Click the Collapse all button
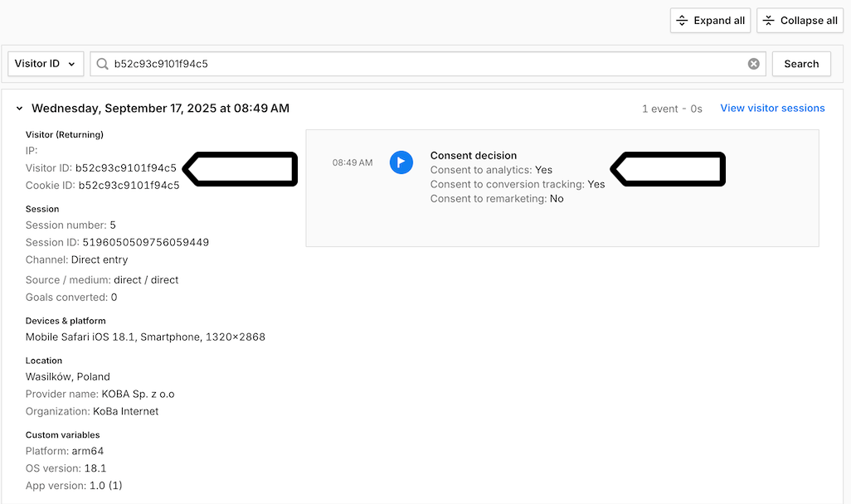 pyautogui.click(x=800, y=20)
